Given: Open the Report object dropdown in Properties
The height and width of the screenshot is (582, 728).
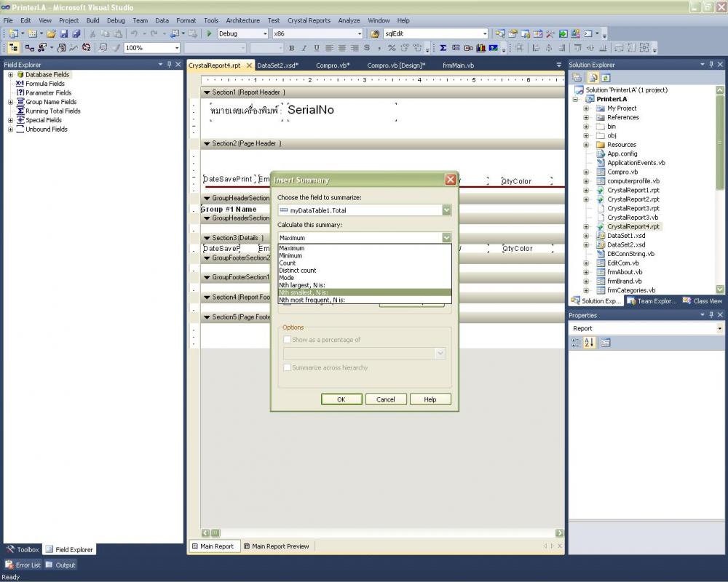Looking at the screenshot, I should pos(720,328).
